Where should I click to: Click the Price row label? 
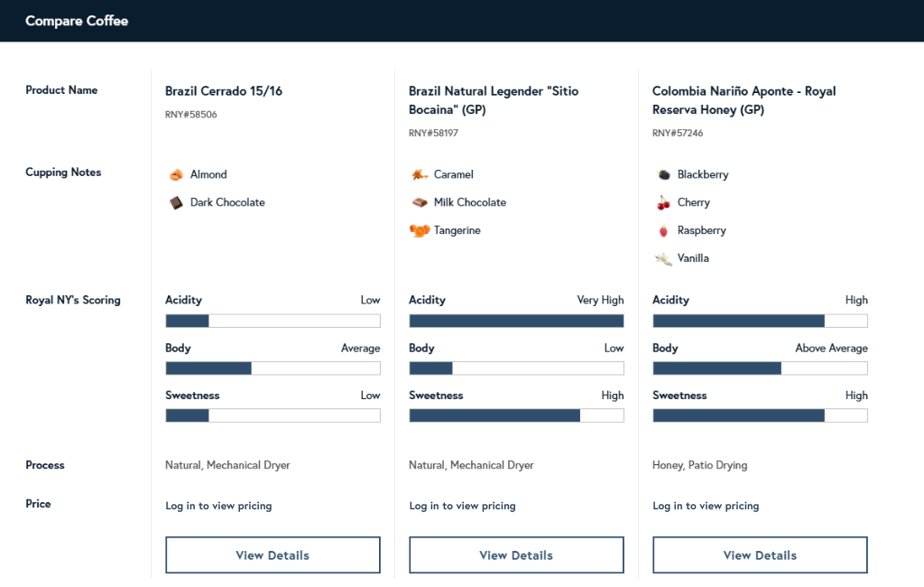point(38,504)
